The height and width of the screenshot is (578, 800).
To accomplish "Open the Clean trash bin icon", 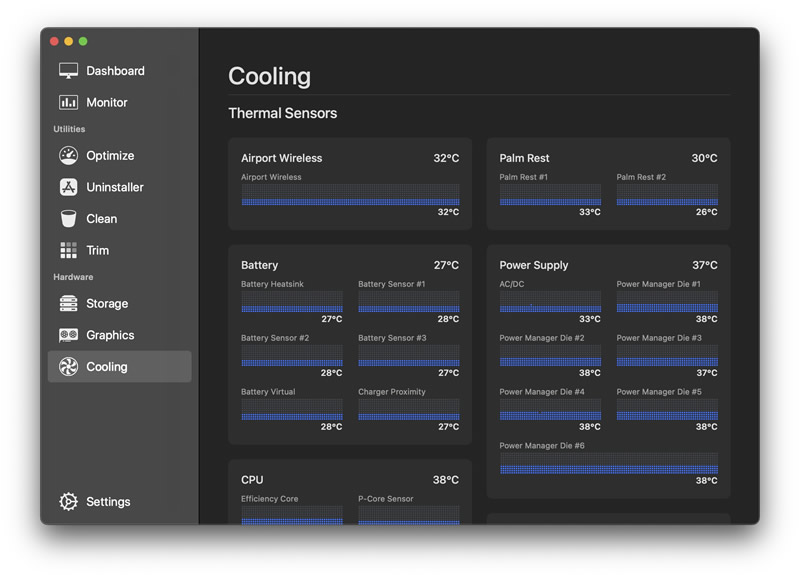I will click(x=68, y=219).
